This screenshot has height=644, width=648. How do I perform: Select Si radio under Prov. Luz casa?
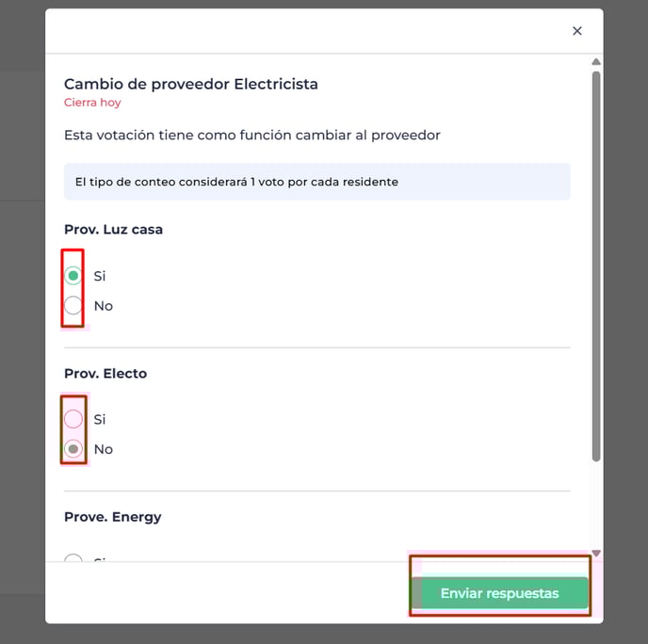point(73,276)
